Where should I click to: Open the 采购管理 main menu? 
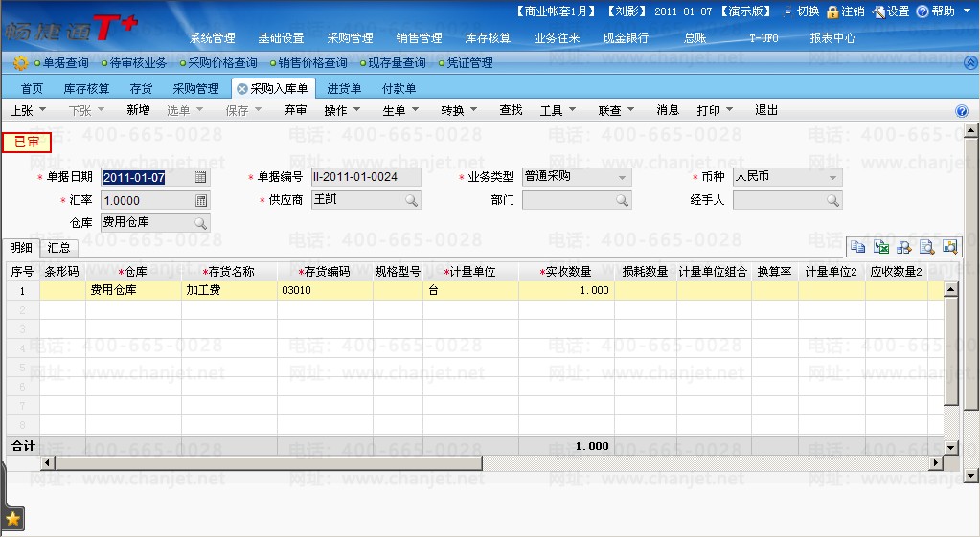[x=350, y=38]
